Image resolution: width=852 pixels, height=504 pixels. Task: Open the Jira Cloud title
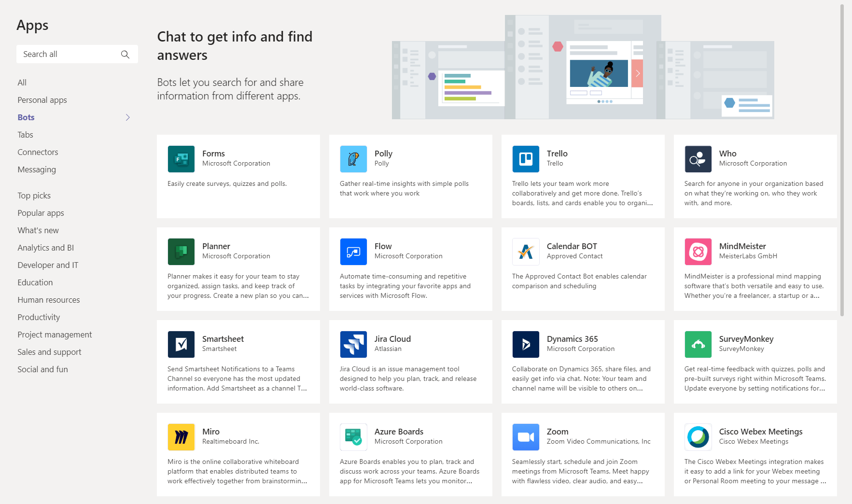[x=393, y=339]
